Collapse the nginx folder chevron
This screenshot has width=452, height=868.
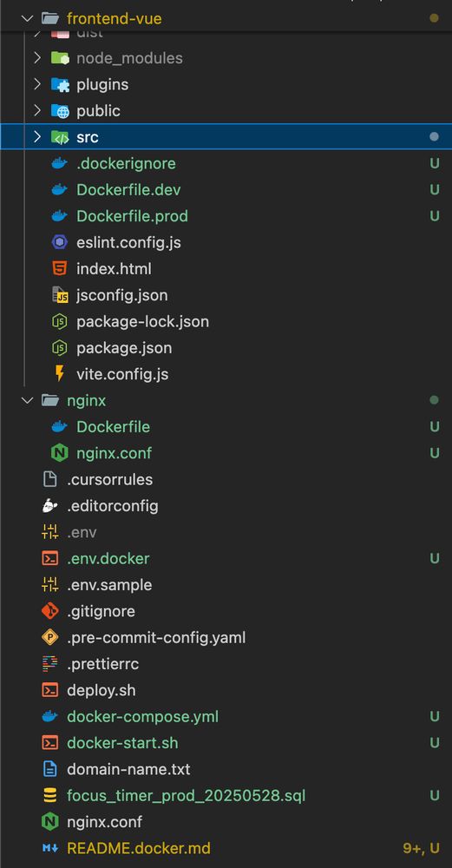point(27,400)
